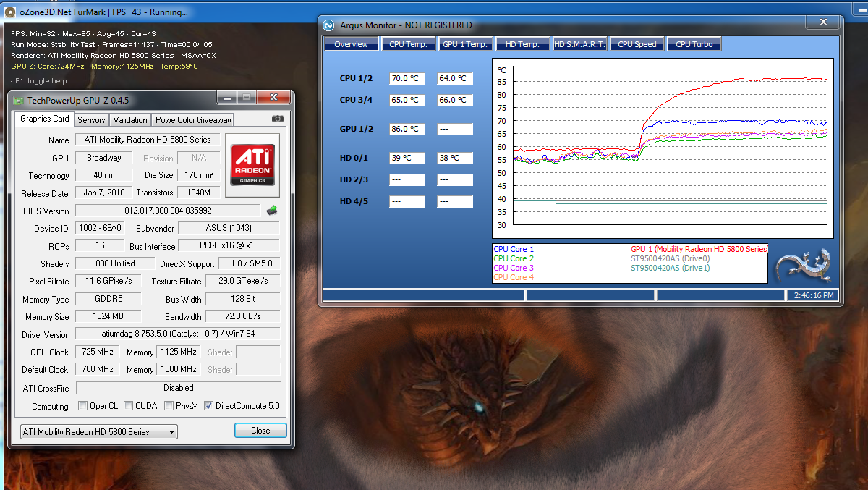Toggle the PhysX checkbox
The width and height of the screenshot is (868, 490).
point(170,406)
